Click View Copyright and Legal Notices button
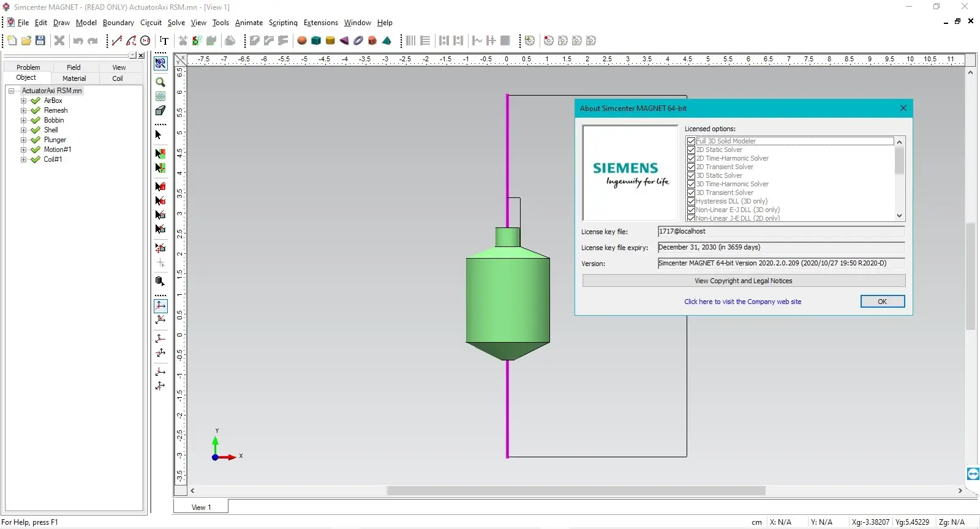The height and width of the screenshot is (529, 980). (x=743, y=281)
